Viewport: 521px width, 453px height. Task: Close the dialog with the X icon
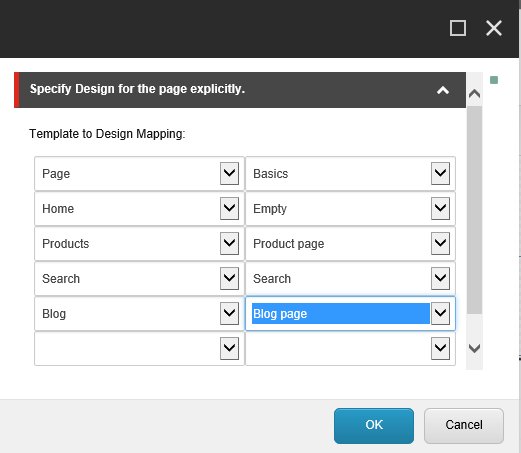click(x=494, y=28)
